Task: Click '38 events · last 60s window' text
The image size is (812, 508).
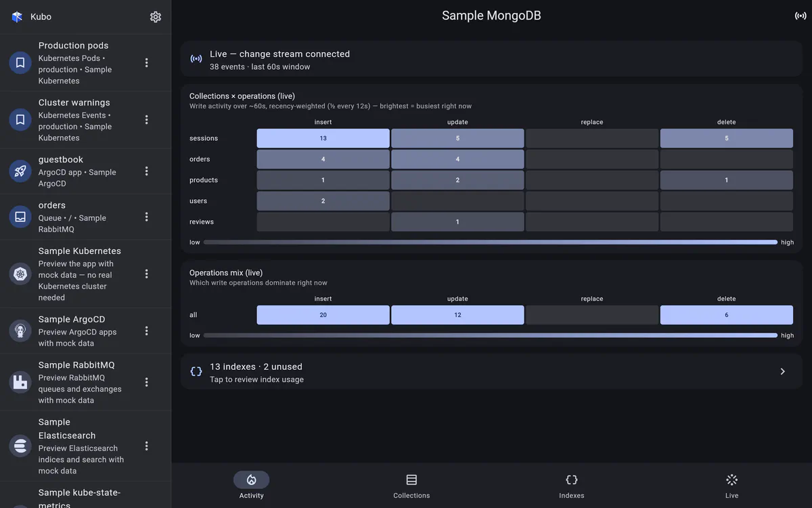Action: tap(260, 67)
